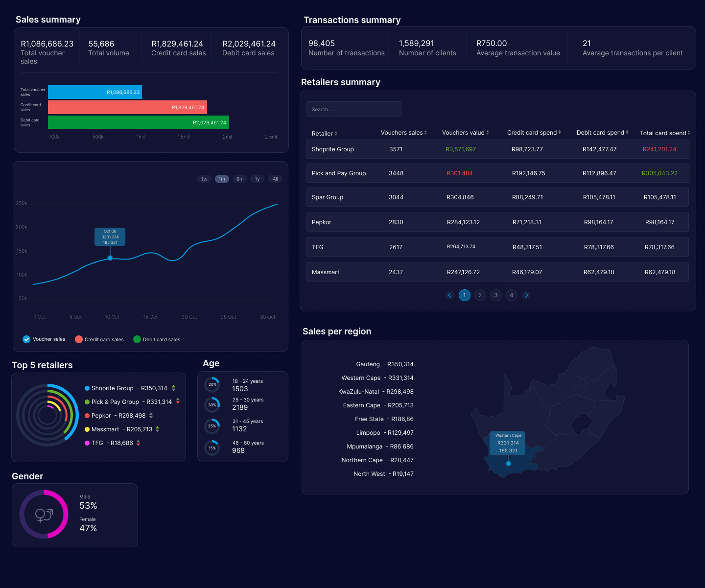The height and width of the screenshot is (588, 705).
Task: Click the retailers Search field
Action: click(353, 109)
